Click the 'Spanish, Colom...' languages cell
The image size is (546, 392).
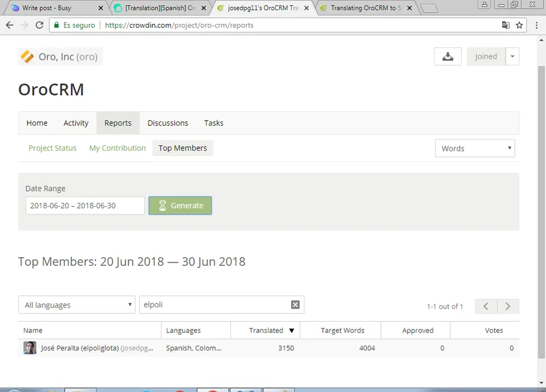(x=193, y=348)
